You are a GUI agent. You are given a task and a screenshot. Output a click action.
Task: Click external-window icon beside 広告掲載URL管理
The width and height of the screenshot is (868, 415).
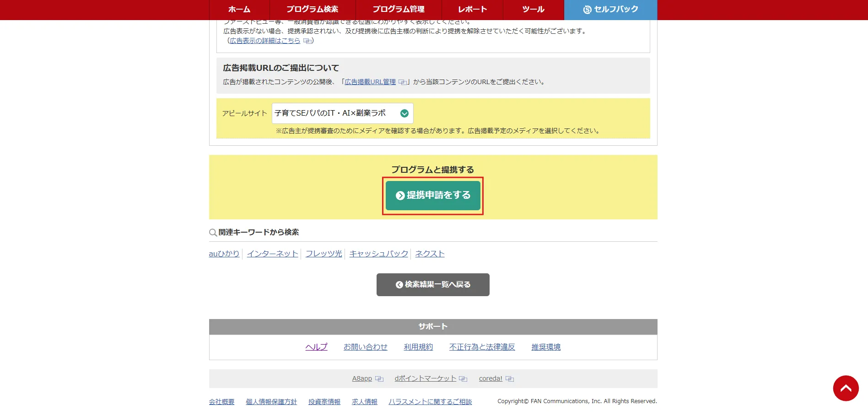point(403,82)
